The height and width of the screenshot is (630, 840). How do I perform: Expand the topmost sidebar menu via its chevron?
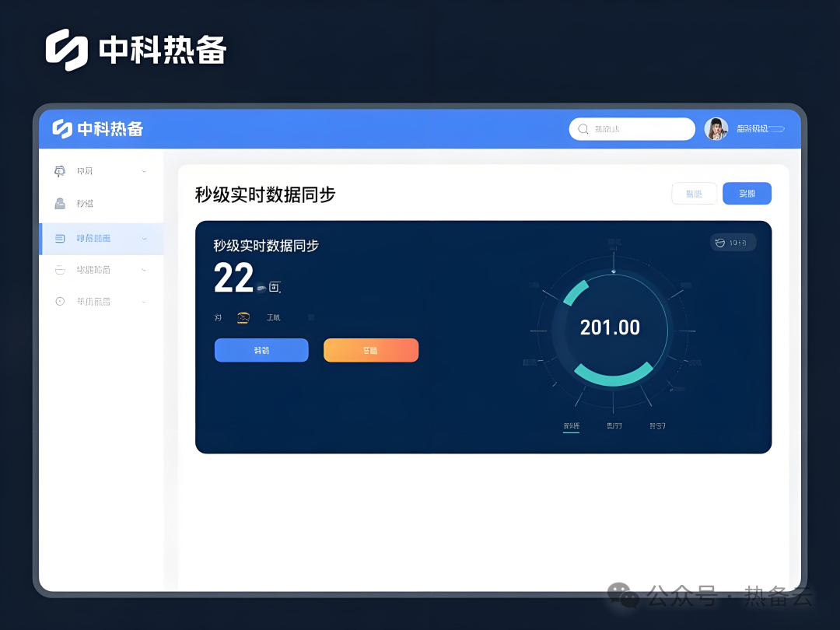143,170
